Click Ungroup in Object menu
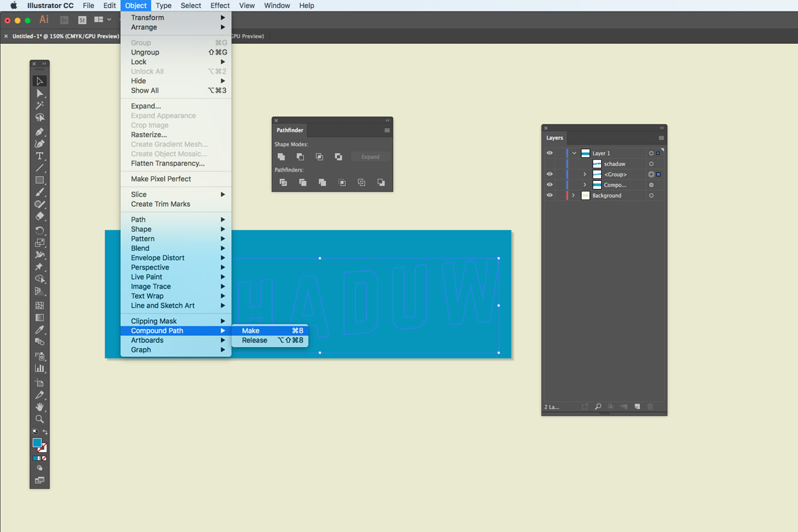798x532 pixels. (x=176, y=52)
